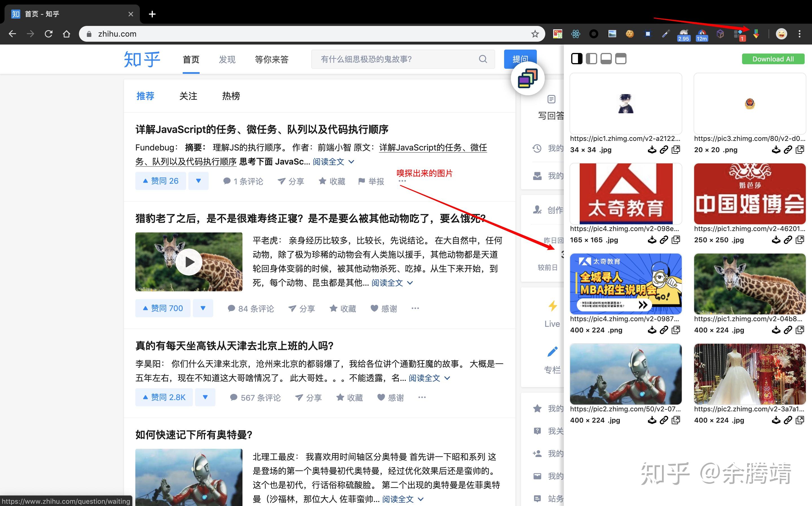Expand 阅读全文 on the JavaScript article
This screenshot has height=506, width=812.
tap(334, 162)
